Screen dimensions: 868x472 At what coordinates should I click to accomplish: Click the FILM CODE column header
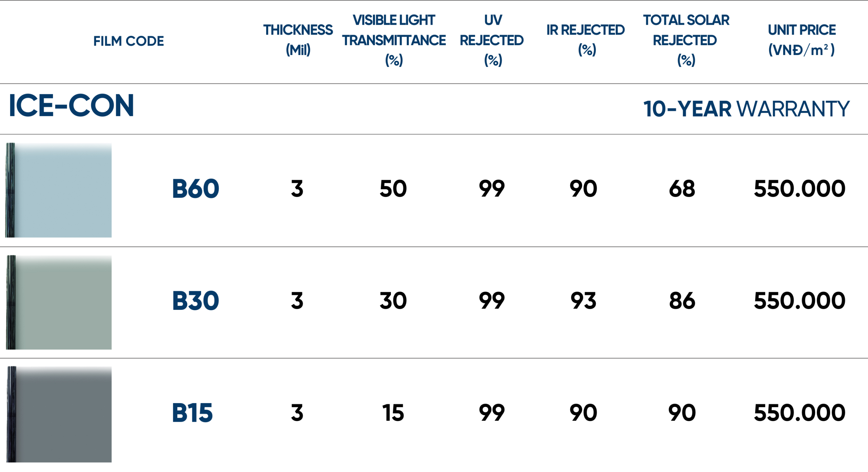click(x=129, y=41)
